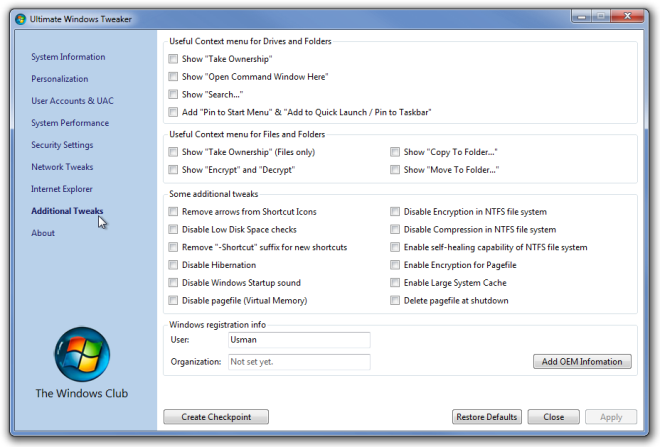Viewport: 660px width, 447px height.
Task: Click the Add OEM Infomation button
Action: 582,362
